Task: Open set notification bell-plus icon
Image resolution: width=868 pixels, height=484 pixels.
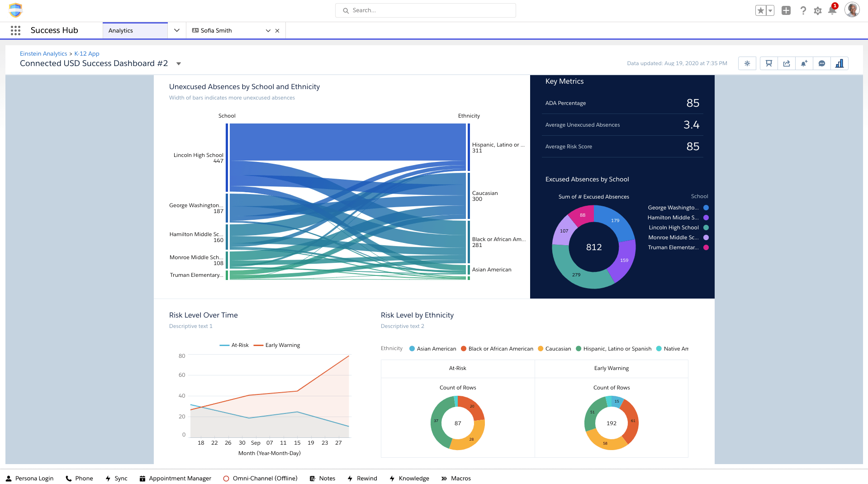Action: point(804,63)
